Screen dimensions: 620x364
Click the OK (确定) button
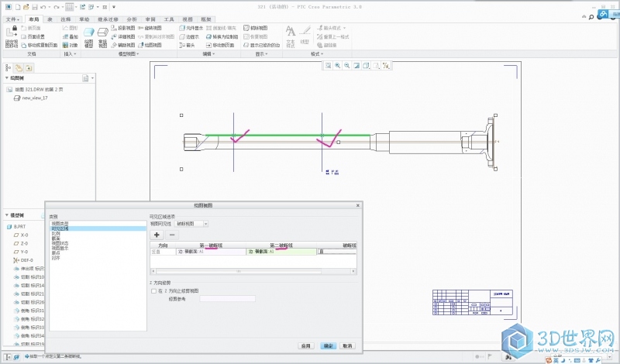pos(328,346)
